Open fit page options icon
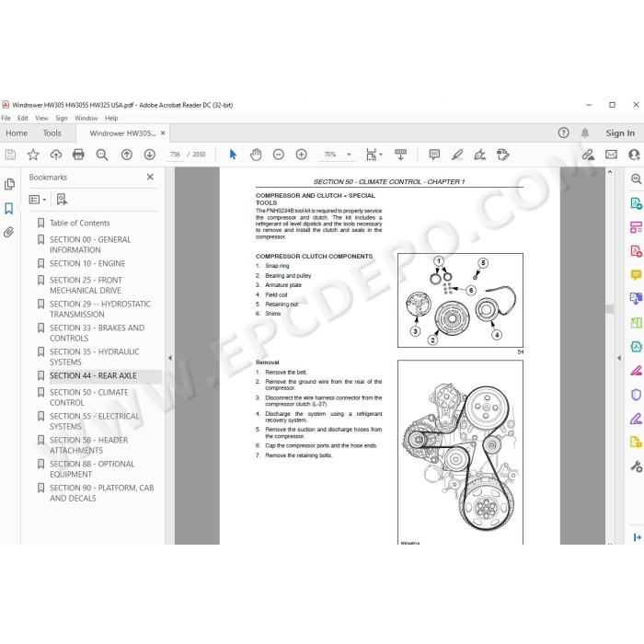The image size is (644, 644). (x=374, y=155)
